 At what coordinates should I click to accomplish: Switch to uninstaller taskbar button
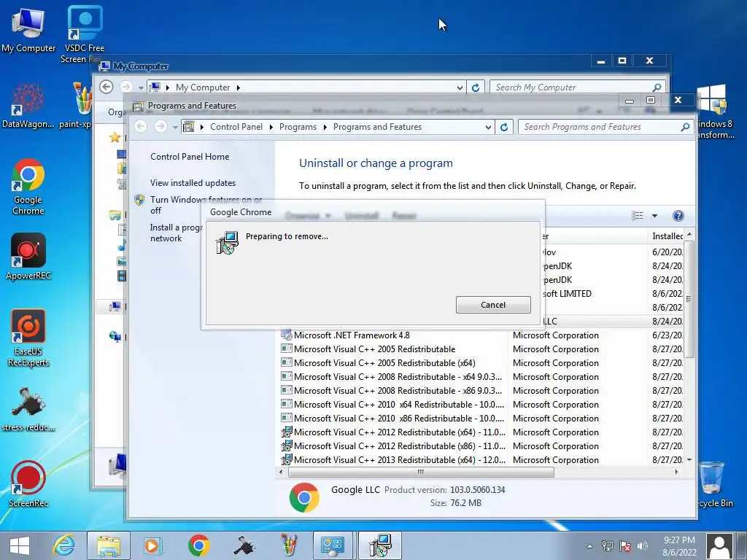pos(379,545)
